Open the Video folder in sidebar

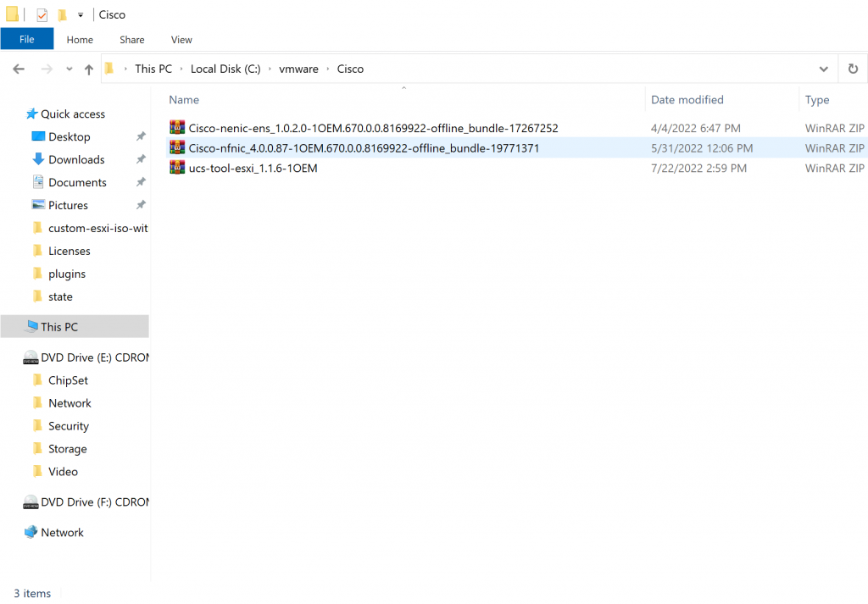tap(63, 472)
